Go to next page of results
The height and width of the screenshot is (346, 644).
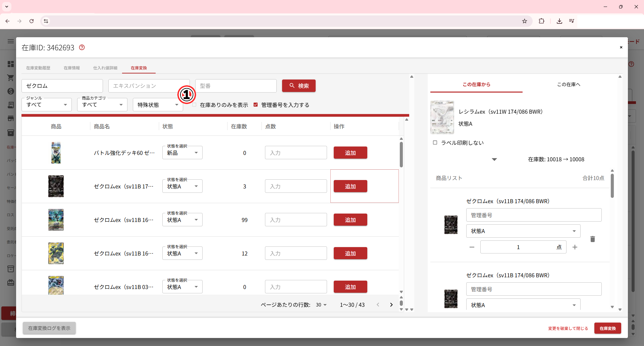tap(391, 305)
